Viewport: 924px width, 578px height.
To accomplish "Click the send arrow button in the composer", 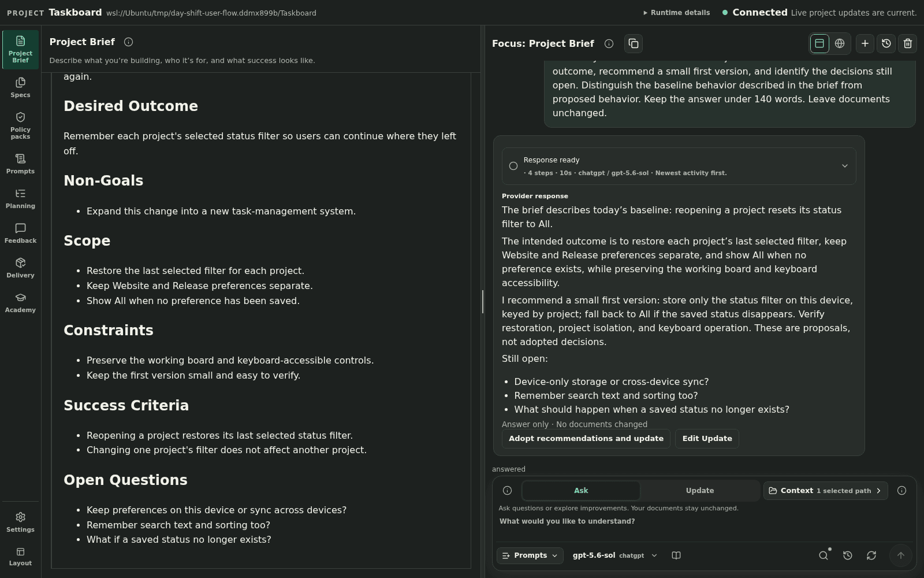I will [900, 555].
